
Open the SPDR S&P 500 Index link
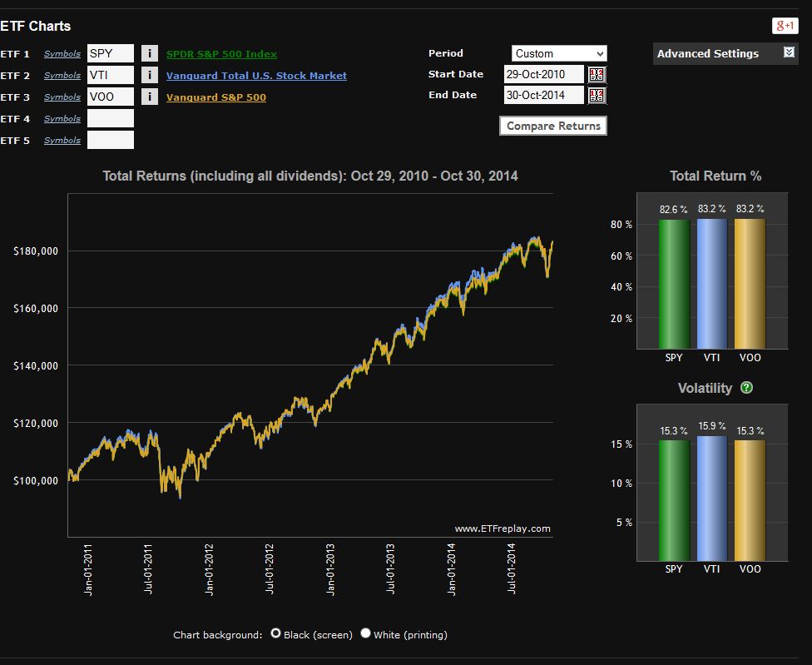221,54
